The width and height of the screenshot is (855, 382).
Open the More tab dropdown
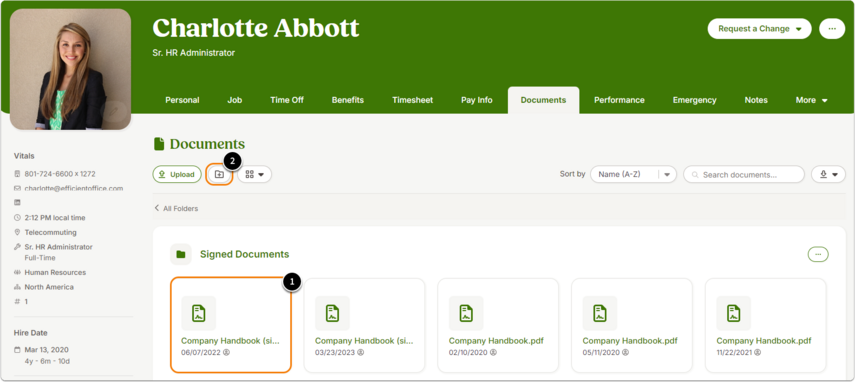(x=811, y=100)
